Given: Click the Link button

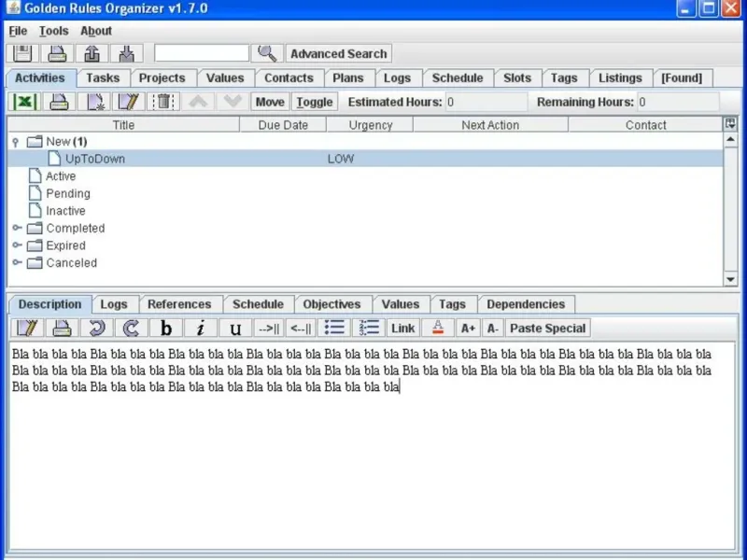Looking at the screenshot, I should (403, 329).
